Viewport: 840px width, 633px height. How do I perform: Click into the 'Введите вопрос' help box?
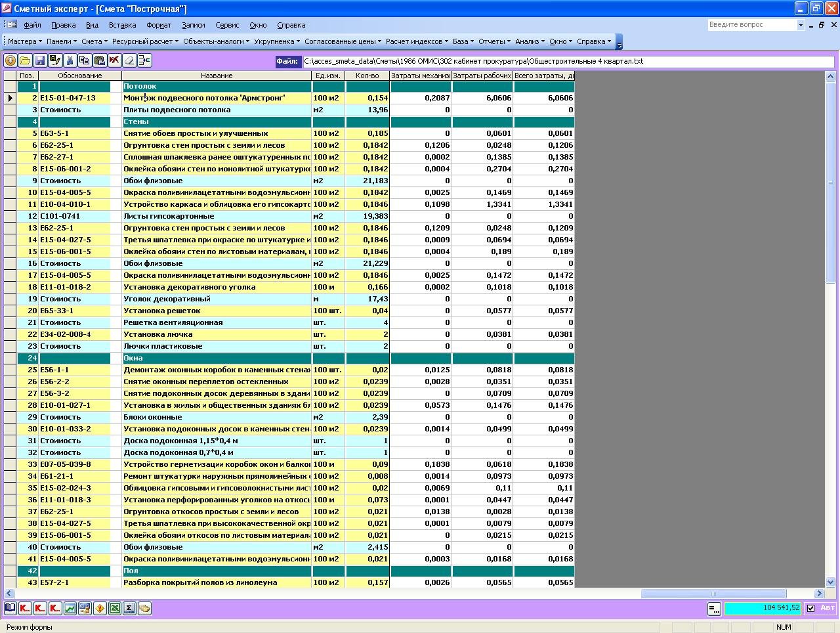coord(752,25)
